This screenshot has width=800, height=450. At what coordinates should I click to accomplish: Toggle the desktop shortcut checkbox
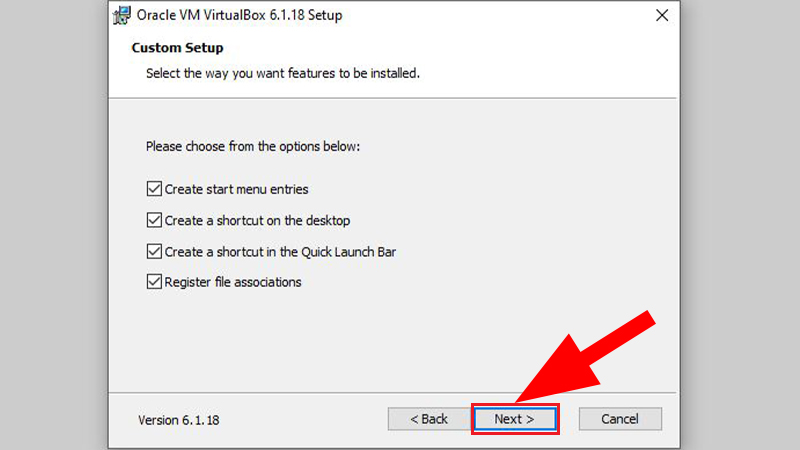[154, 220]
